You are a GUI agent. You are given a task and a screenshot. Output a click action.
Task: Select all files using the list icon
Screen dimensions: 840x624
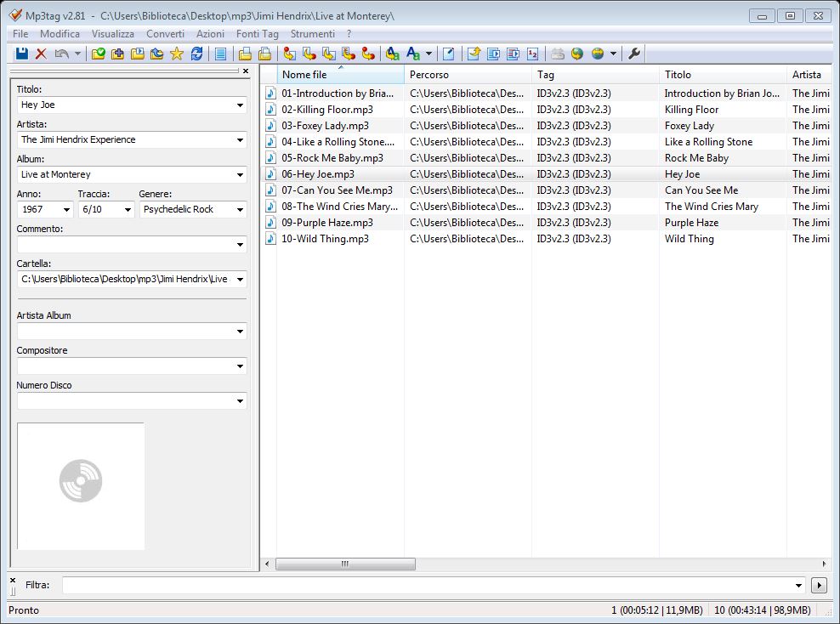click(220, 54)
